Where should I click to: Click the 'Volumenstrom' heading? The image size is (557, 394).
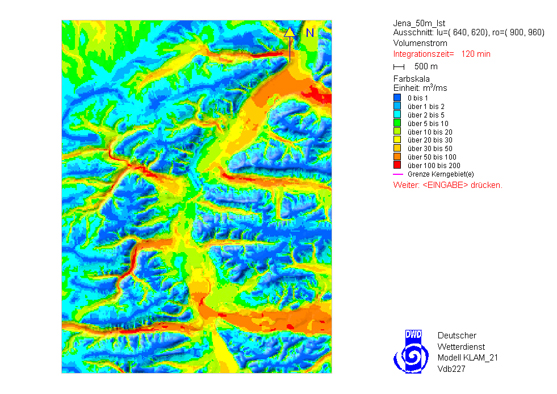pyautogui.click(x=420, y=43)
